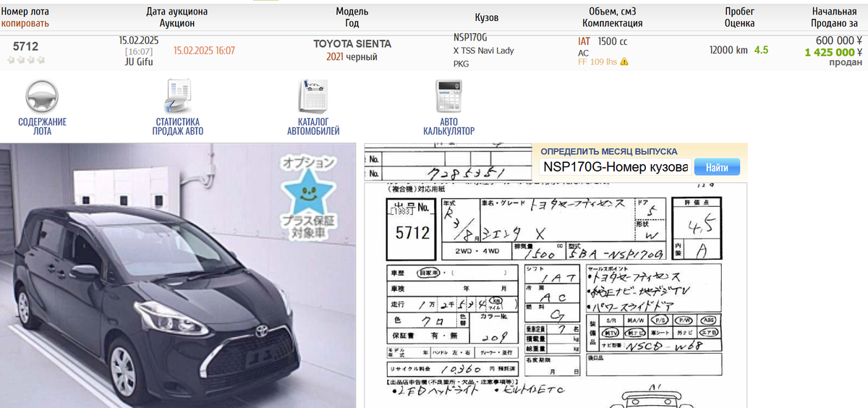Click the warning triangle next to FF 109 lhs
The height and width of the screenshot is (408, 868).
pos(624,62)
